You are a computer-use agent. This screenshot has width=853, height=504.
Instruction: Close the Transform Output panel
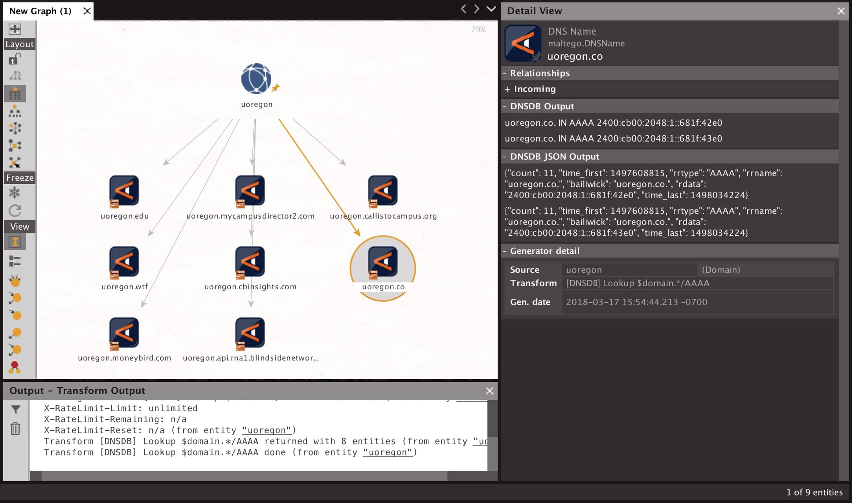[489, 391]
